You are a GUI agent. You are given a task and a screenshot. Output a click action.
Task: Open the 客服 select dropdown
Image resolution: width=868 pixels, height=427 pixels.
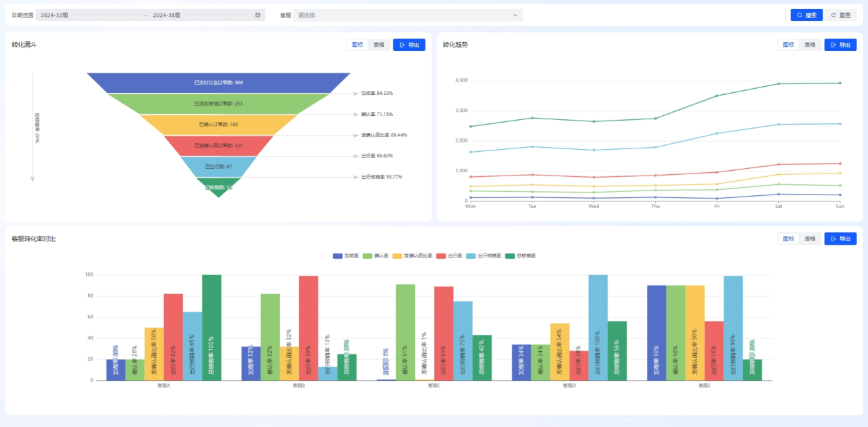(x=408, y=15)
